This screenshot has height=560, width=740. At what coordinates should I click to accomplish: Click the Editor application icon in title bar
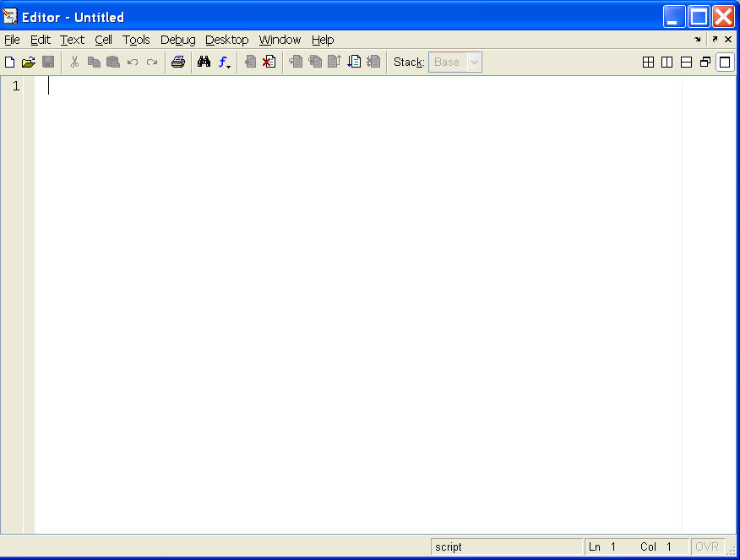tap(10, 17)
